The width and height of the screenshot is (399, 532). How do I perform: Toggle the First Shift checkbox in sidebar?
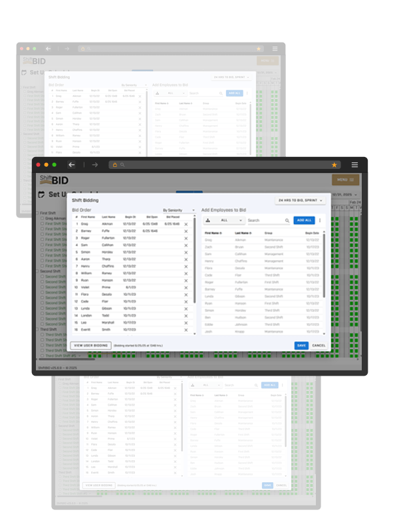tap(38, 213)
